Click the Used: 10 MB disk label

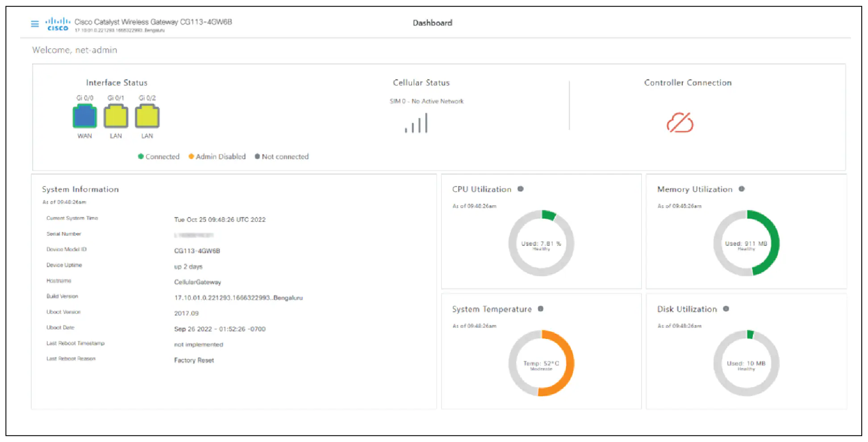coord(746,363)
